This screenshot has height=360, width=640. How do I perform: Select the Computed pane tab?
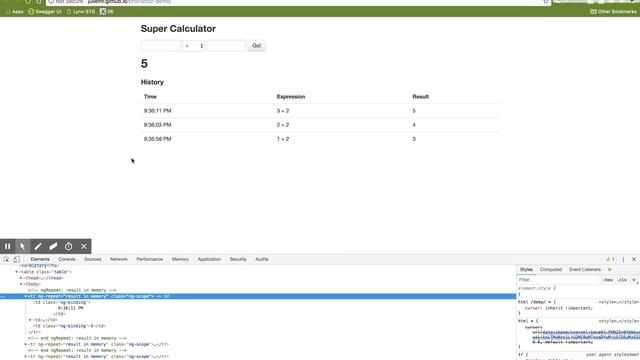[x=551, y=269]
